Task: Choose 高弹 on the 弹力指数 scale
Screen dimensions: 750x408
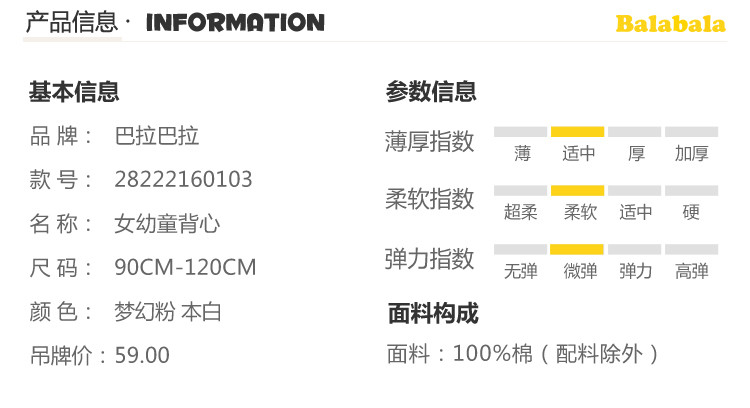Action: pyautogui.click(x=691, y=271)
